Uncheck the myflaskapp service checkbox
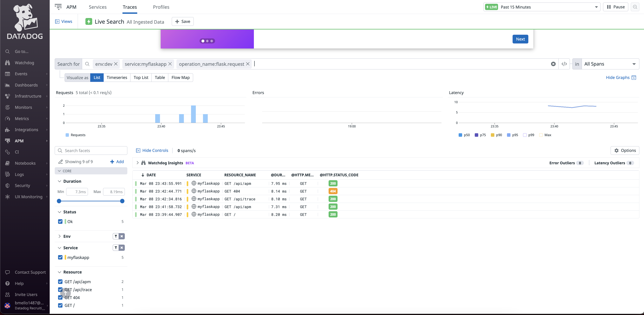 click(x=60, y=258)
